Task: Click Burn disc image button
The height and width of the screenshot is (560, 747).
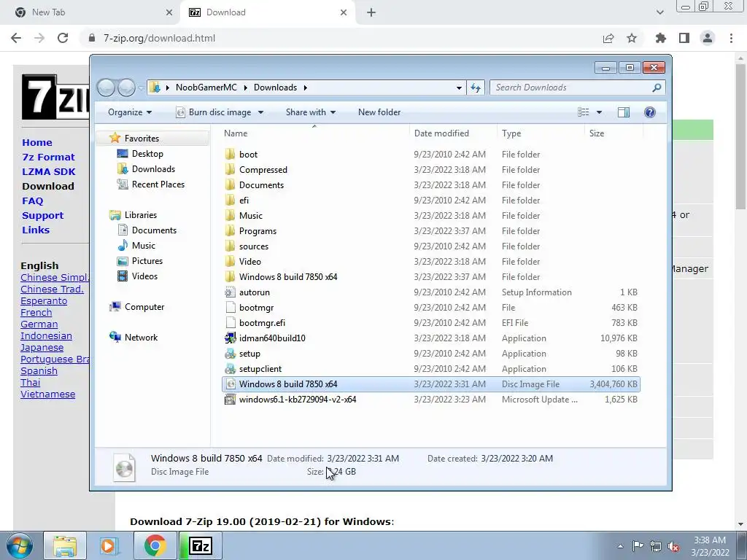Action: coord(214,112)
